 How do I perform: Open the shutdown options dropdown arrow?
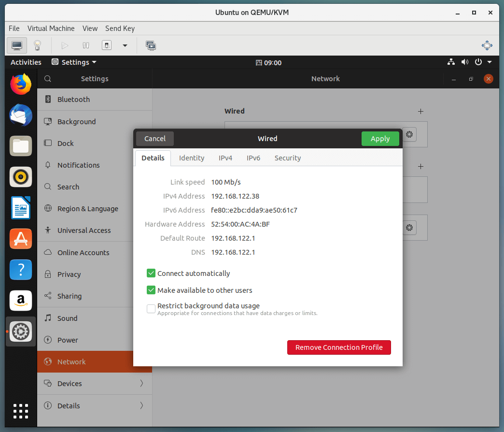(125, 45)
